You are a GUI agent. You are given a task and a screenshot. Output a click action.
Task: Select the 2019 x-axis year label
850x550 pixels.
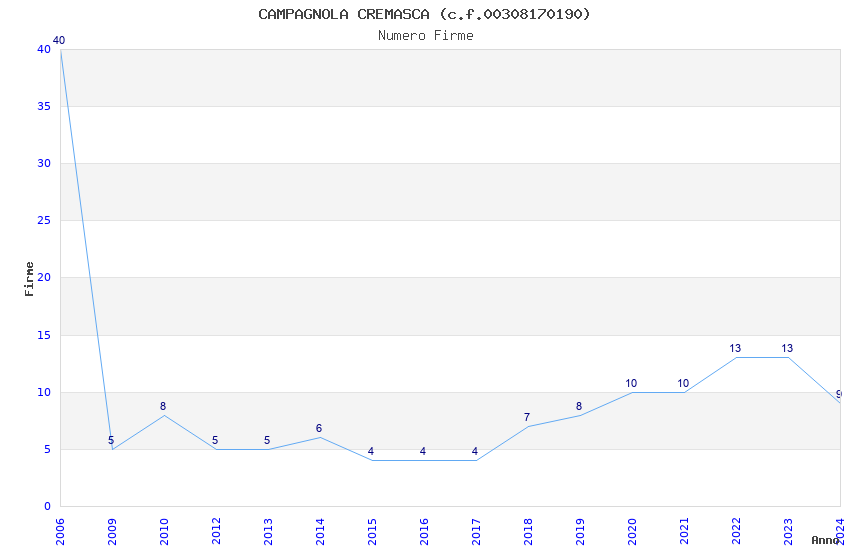581,532
